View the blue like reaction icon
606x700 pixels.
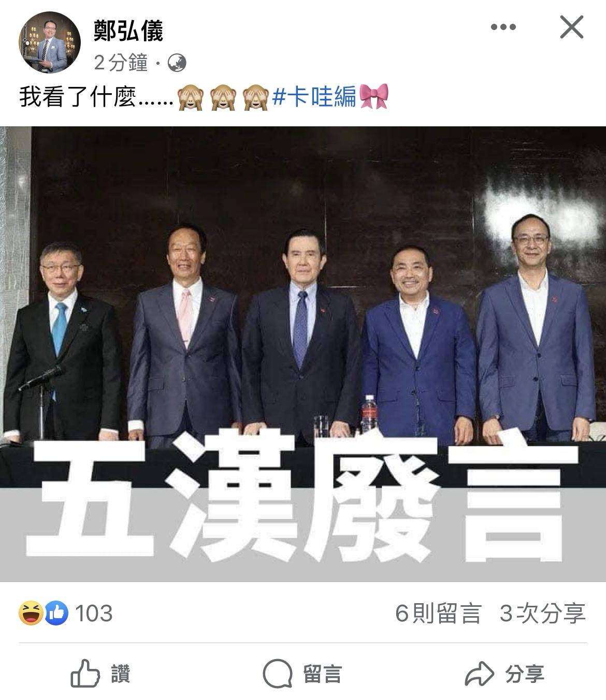click(x=56, y=613)
